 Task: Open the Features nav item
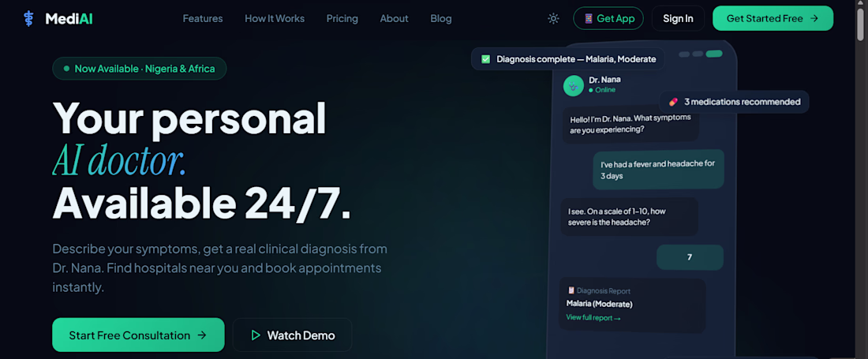click(203, 18)
